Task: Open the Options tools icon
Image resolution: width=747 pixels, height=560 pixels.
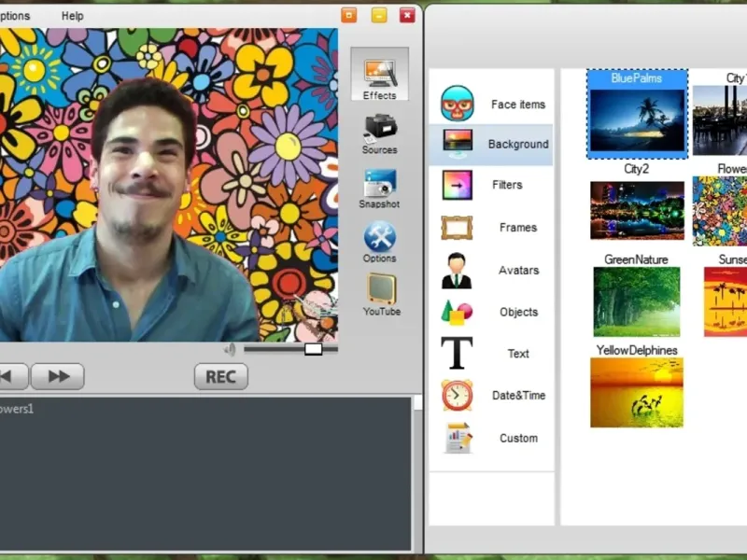Action: (380, 237)
